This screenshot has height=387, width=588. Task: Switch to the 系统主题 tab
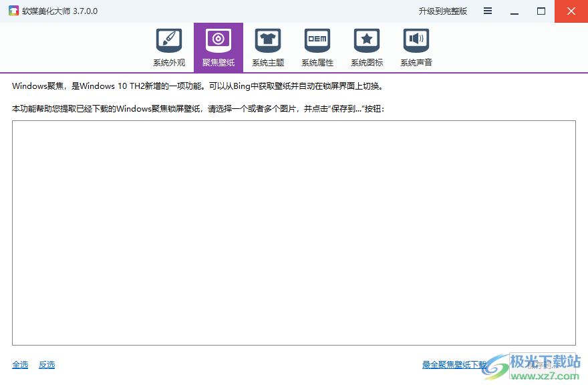point(267,47)
